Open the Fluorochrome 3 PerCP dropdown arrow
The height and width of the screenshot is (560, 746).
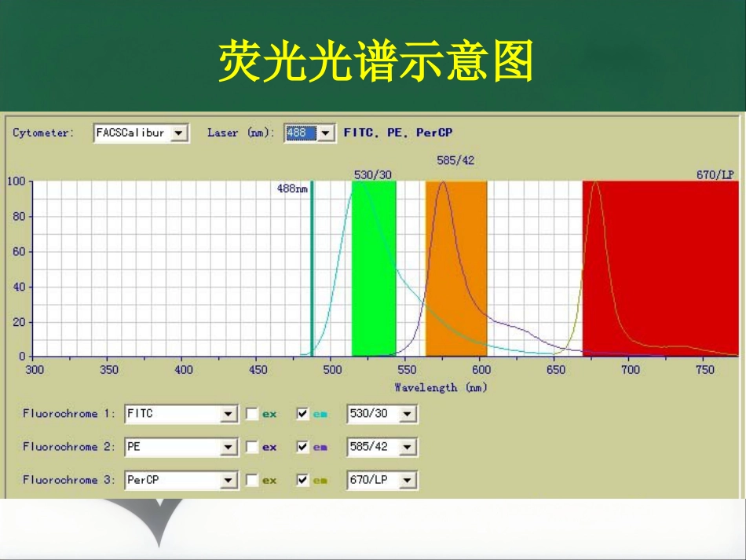coord(229,481)
